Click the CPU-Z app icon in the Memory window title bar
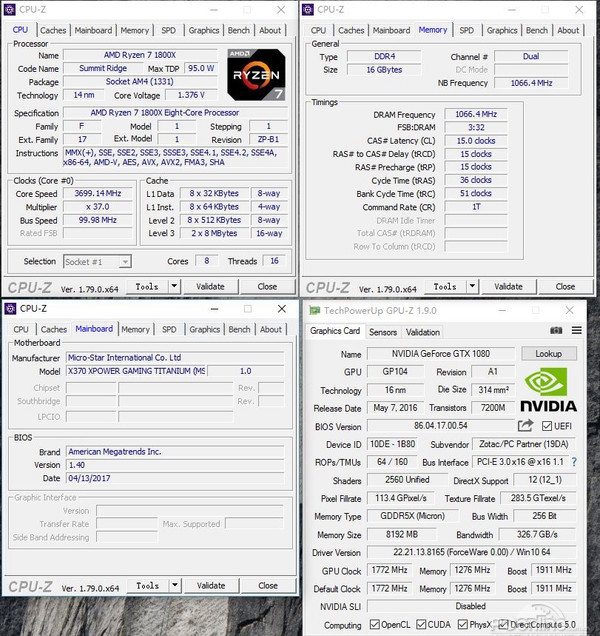Screen dimensions: 600x636 (x=308, y=9)
